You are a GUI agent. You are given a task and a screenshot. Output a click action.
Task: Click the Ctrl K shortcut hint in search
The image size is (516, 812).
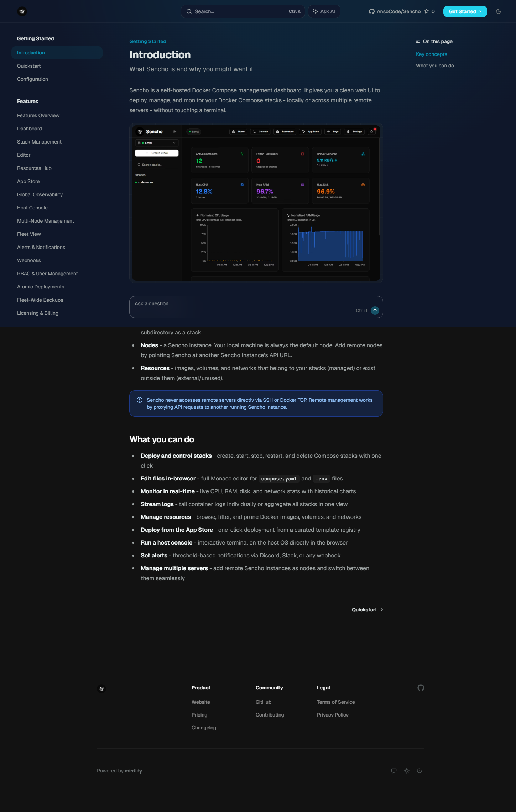point(295,11)
